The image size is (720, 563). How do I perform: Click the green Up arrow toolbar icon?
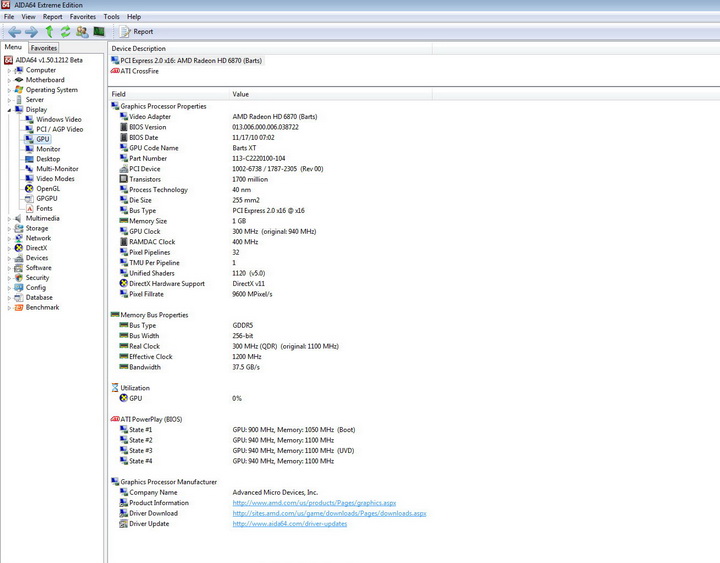[50, 31]
